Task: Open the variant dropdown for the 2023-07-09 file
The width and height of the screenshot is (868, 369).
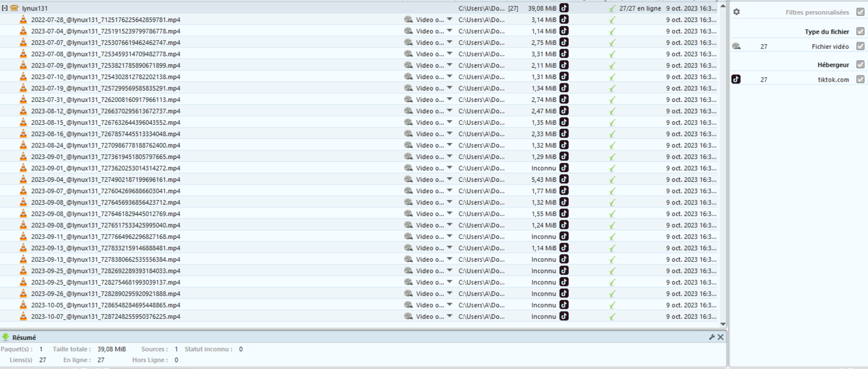Action: coord(450,65)
